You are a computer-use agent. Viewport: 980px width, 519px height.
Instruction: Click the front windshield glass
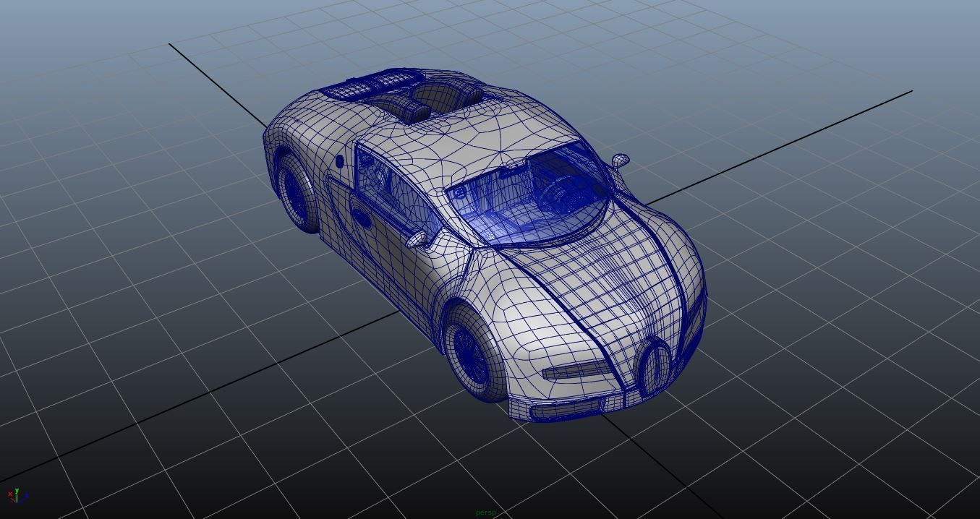[x=527, y=197]
